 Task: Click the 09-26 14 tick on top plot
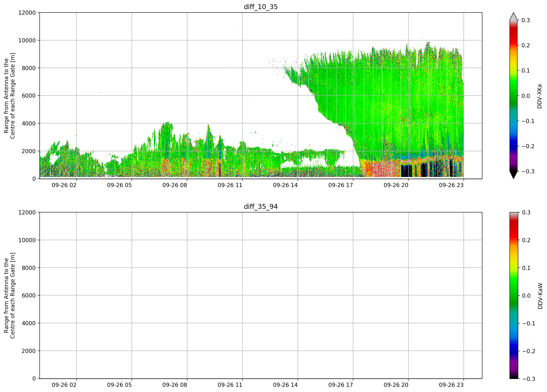[x=285, y=185]
